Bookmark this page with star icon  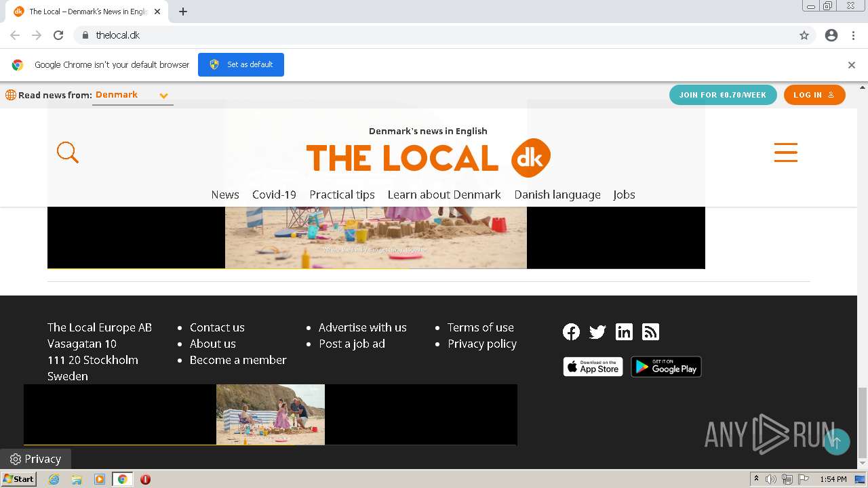(804, 35)
